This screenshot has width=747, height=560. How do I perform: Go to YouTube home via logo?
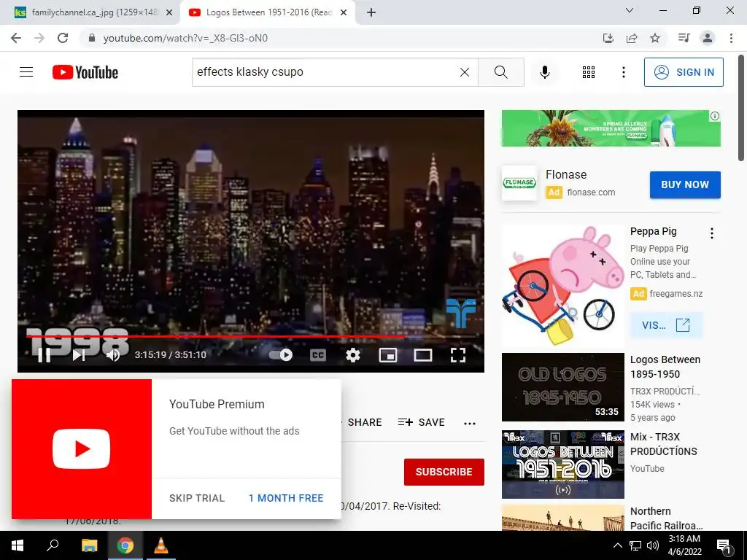(85, 72)
